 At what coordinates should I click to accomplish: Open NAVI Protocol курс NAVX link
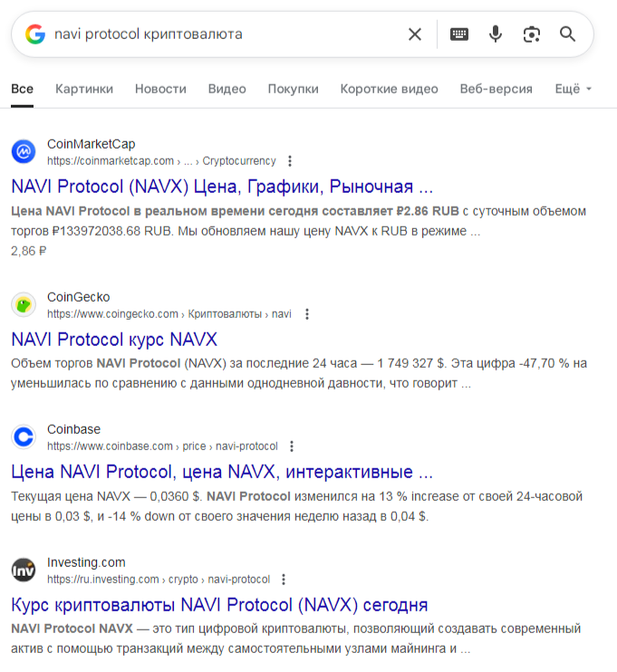coord(114,340)
